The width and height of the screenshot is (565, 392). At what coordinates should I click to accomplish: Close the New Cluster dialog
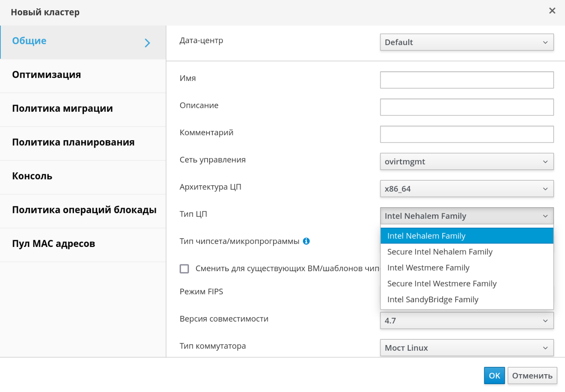click(552, 11)
